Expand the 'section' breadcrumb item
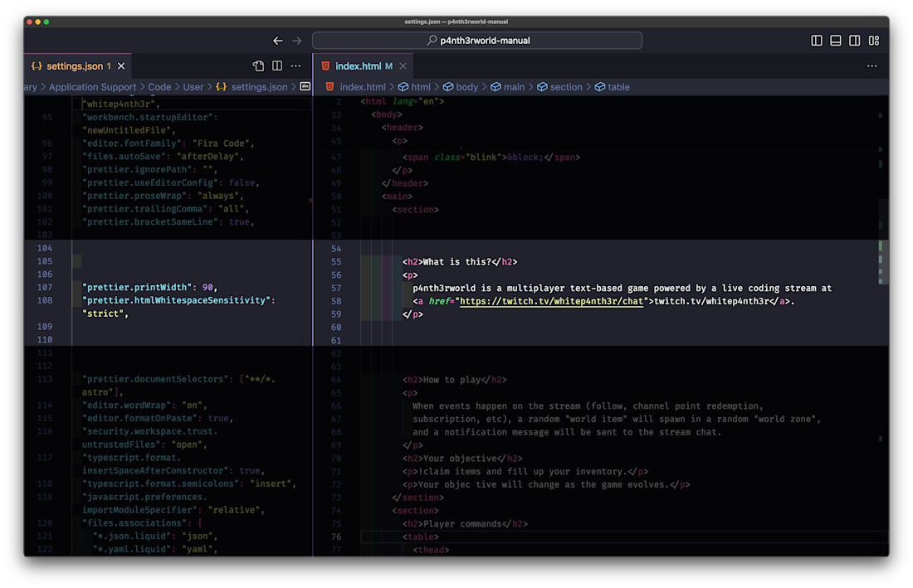This screenshot has width=913, height=588. [x=566, y=87]
